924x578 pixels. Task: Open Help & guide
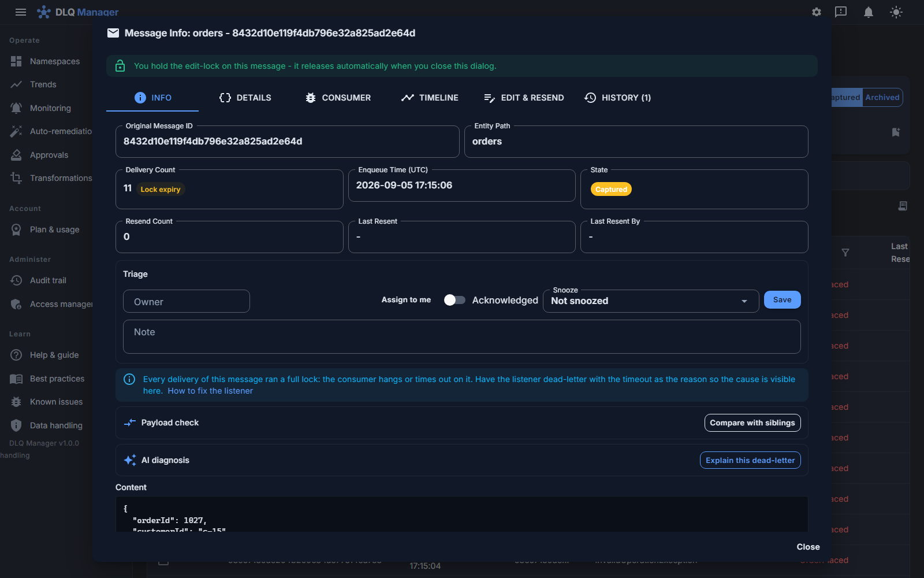tap(46, 355)
